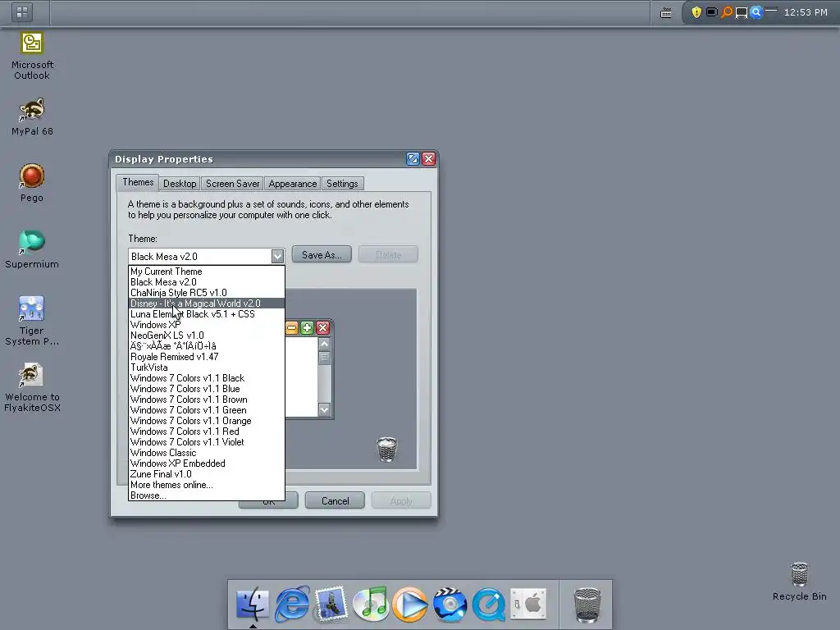
Task: Select Black Mesa v2.0 in the list
Action: coord(206,282)
